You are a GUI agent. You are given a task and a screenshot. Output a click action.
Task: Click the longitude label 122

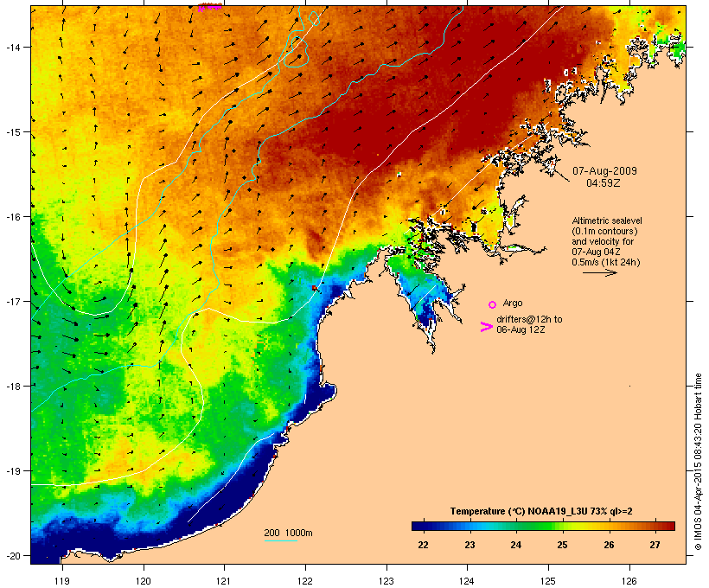click(x=305, y=581)
